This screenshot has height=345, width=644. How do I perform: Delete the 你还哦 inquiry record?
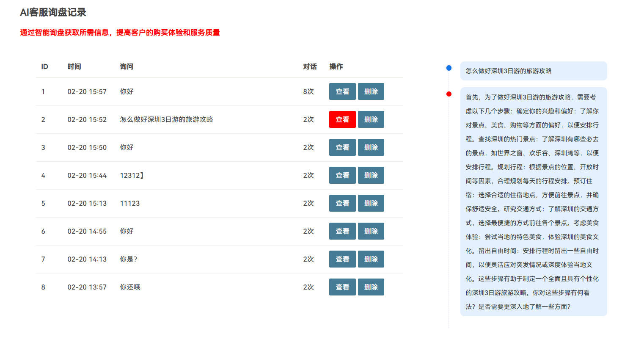click(x=371, y=287)
